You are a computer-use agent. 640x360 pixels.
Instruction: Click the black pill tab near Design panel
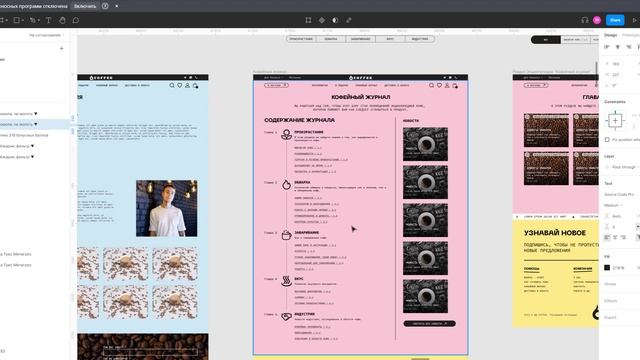pyautogui.click(x=546, y=40)
